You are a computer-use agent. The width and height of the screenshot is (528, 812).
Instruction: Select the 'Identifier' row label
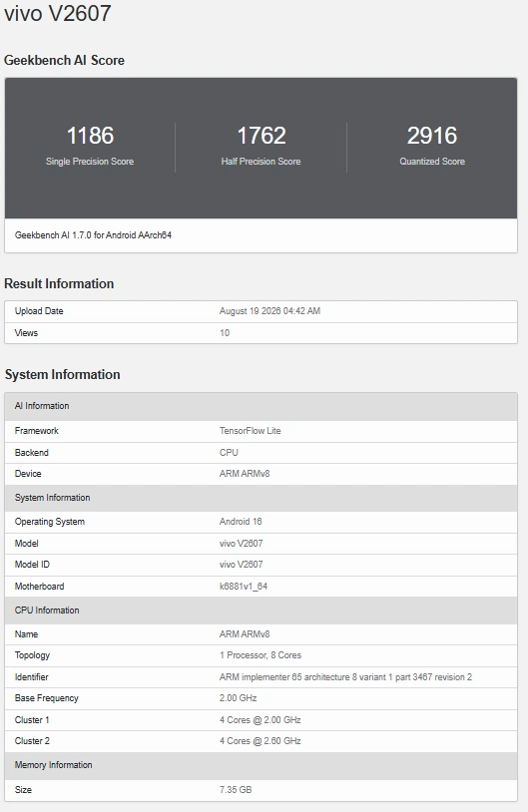[x=32, y=677]
